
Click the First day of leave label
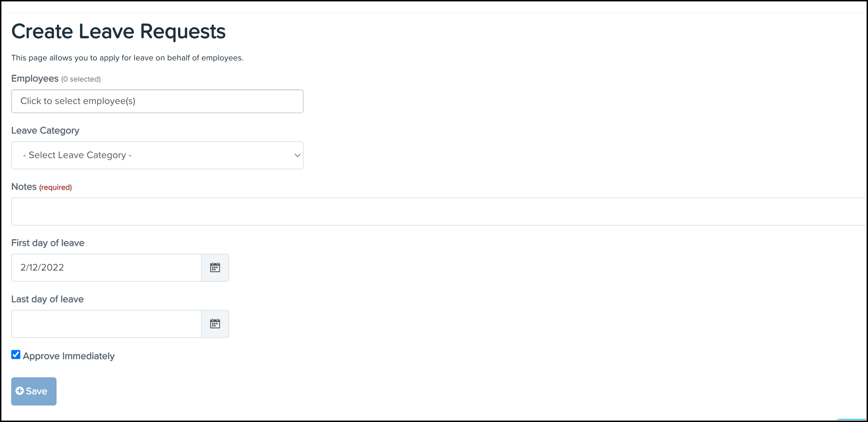coord(48,243)
